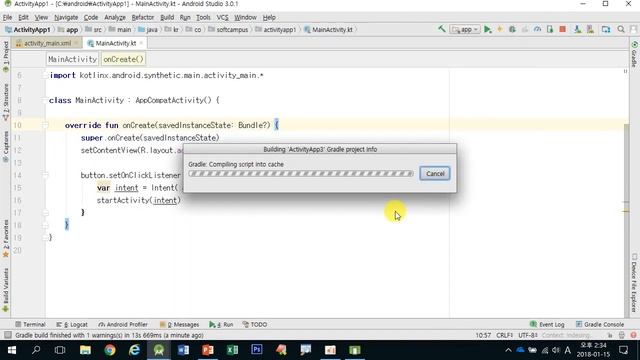640x360 pixels.
Task: Click the src folder breadcrumb
Action: click(93, 30)
